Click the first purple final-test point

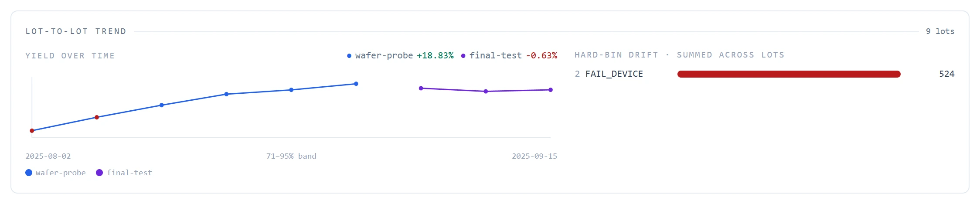pos(421,88)
